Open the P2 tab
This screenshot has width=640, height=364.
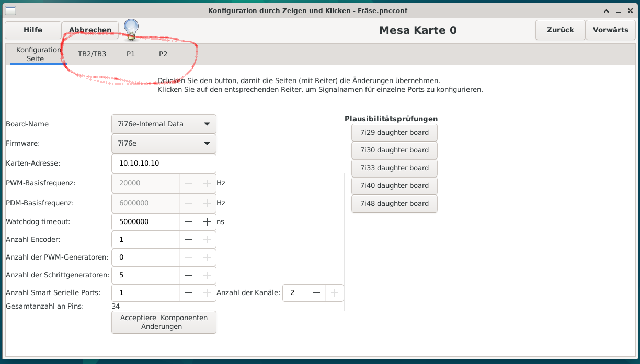point(163,54)
